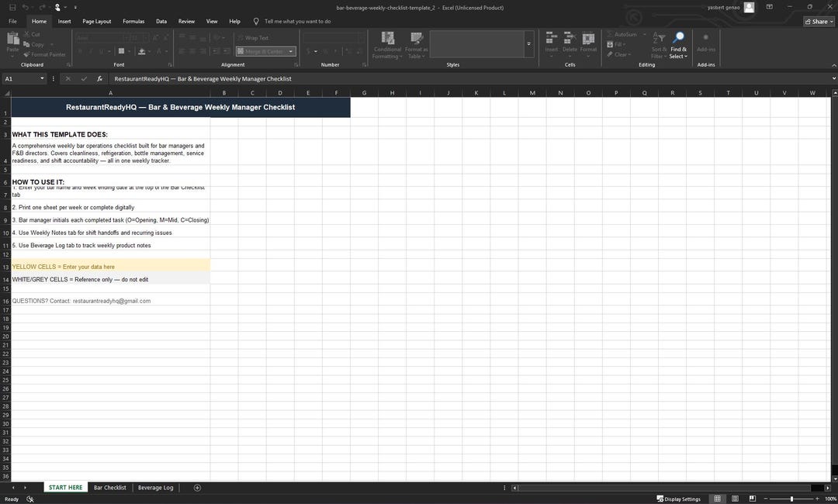This screenshot has width=838, height=504.
Task: Click the Paste clipboard icon
Action: point(13,39)
